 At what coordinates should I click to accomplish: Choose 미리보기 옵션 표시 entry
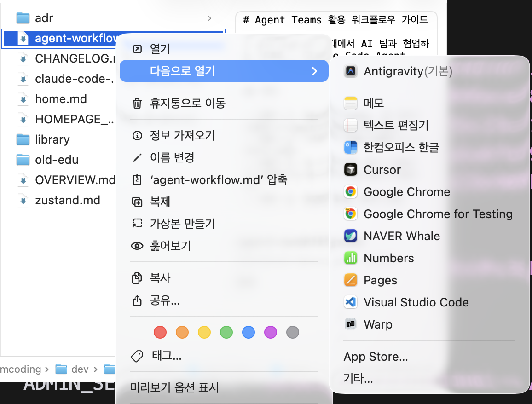pyautogui.click(x=224, y=387)
